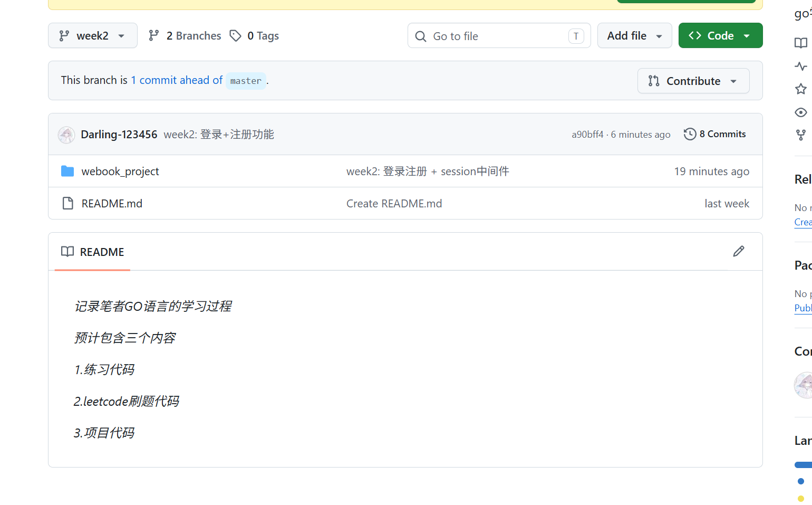Click the README line '2.leetcode刷题代码'

point(127,402)
